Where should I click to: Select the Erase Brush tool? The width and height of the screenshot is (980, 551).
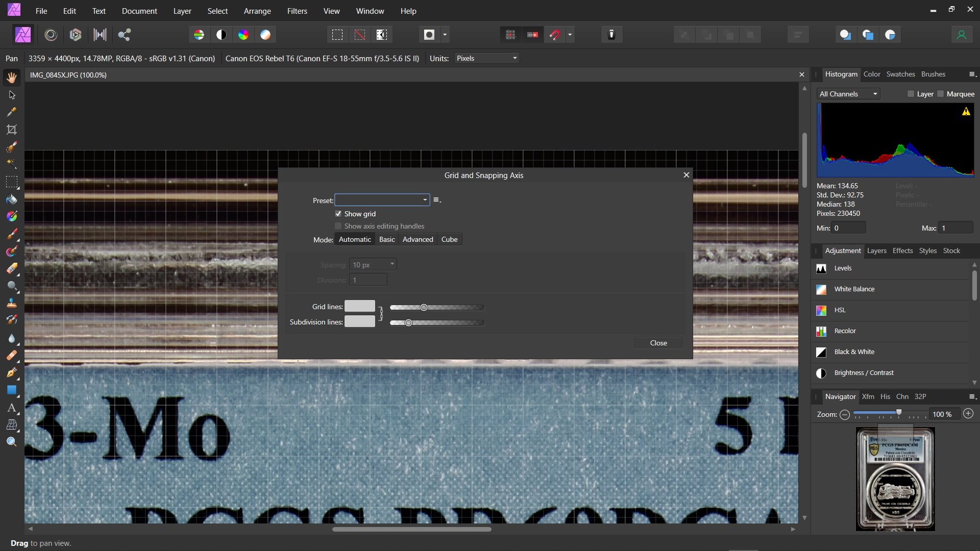click(x=12, y=269)
